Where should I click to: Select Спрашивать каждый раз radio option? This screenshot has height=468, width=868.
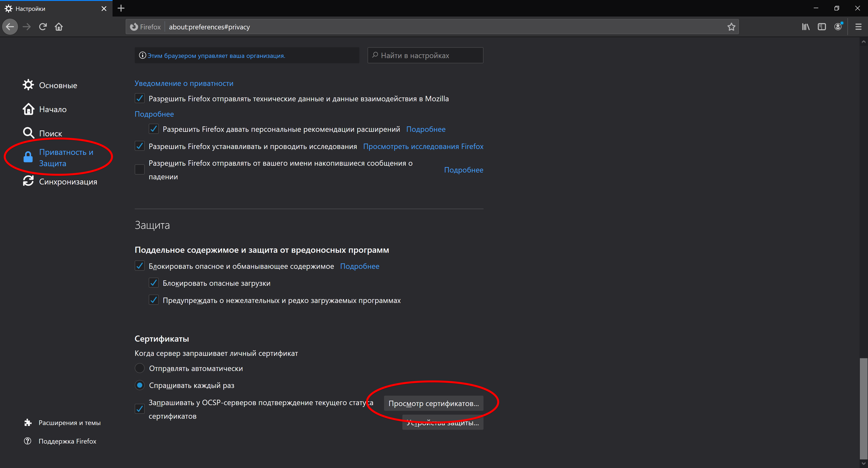point(139,385)
